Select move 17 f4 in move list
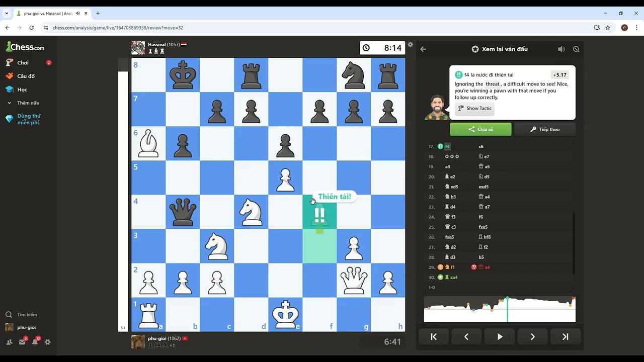Image resolution: width=644 pixels, height=362 pixels. coord(447,147)
